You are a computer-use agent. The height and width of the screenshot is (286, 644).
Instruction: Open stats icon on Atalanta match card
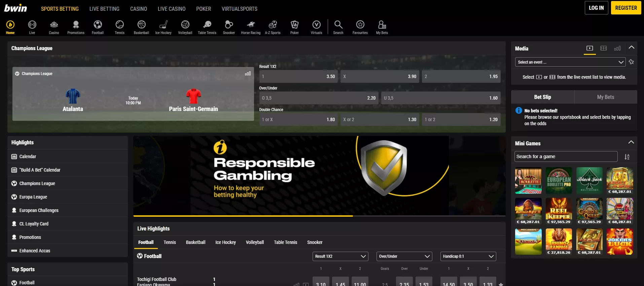248,73
